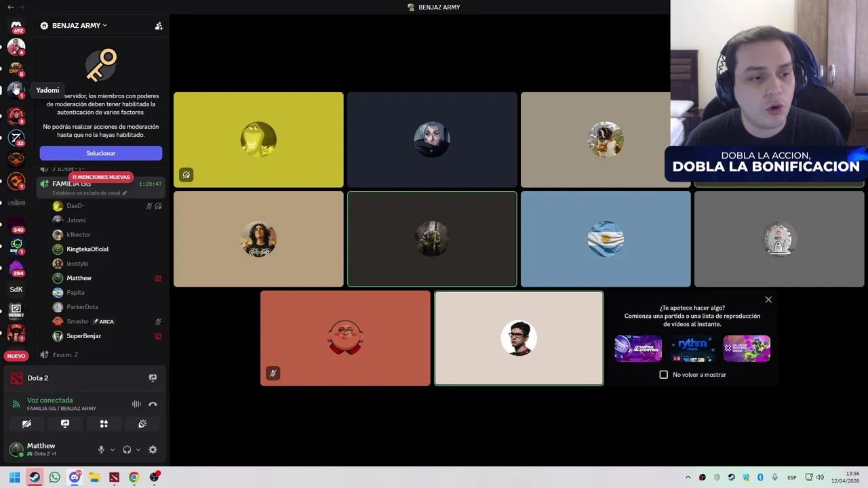This screenshot has height=488, width=868.
Task: Open the Voz conectada connection details
Action: click(x=50, y=401)
